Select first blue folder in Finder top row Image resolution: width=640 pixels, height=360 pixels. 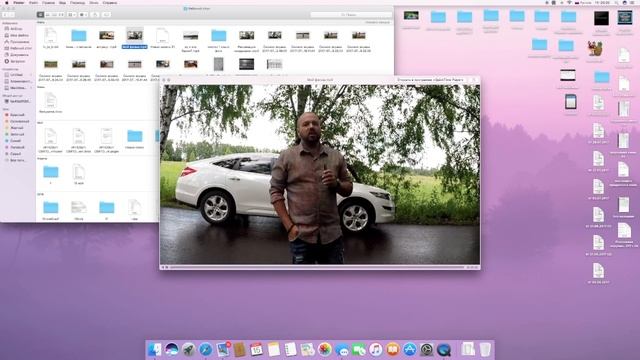pyautogui.click(x=79, y=36)
